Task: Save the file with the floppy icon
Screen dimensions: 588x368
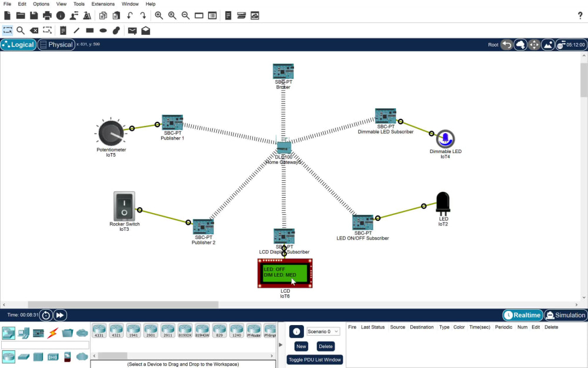Action: point(34,15)
